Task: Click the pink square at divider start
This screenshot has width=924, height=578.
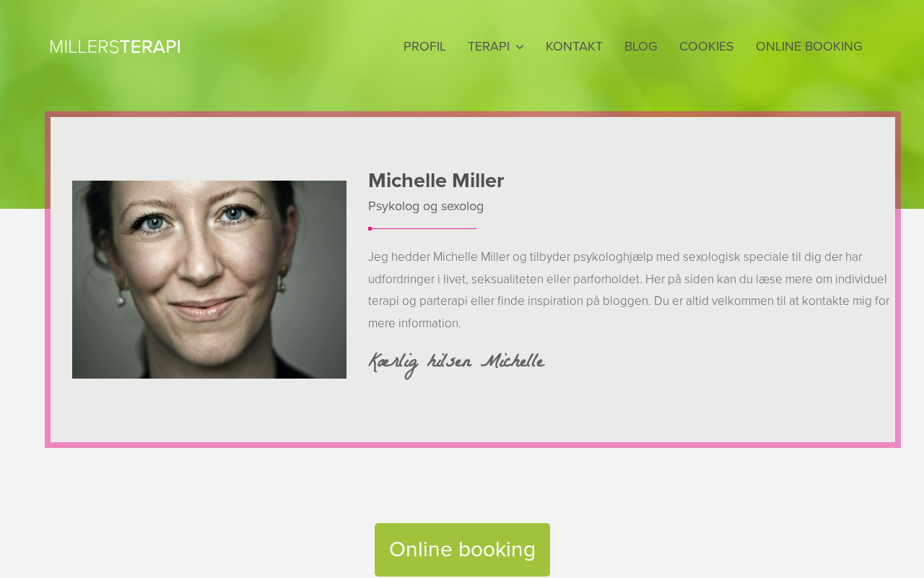Action: click(x=370, y=228)
